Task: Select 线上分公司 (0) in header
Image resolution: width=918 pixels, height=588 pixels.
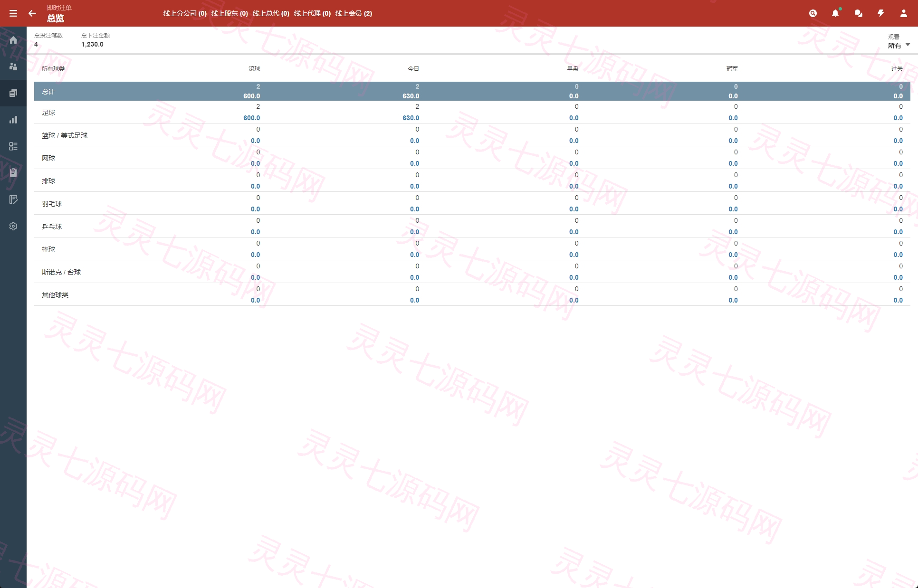Action: (185, 13)
